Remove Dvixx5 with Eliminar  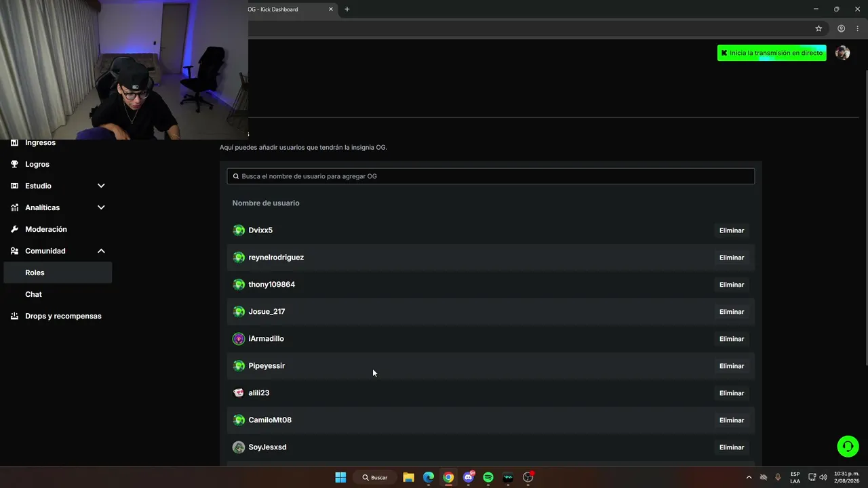732,230
